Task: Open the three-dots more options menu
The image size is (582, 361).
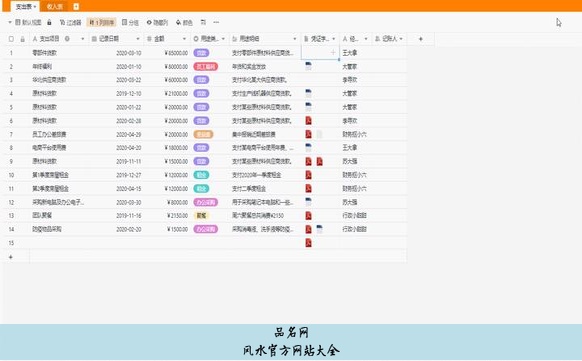Action: (216, 23)
